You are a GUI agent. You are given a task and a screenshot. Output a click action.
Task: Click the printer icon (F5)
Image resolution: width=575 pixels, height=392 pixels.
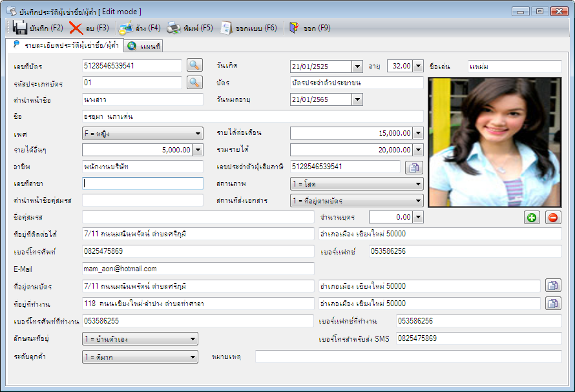tap(174, 28)
